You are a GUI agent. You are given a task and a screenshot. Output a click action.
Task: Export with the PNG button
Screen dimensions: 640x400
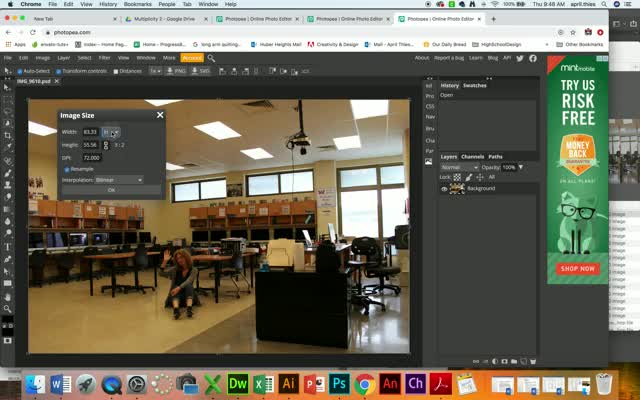tap(176, 71)
